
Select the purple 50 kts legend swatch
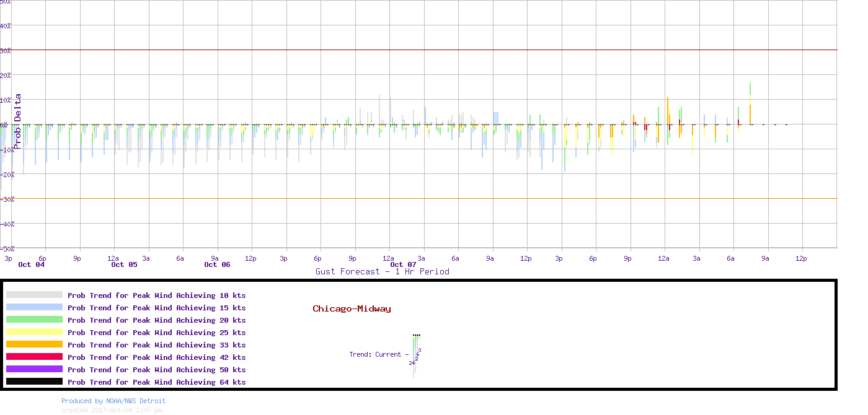34,369
